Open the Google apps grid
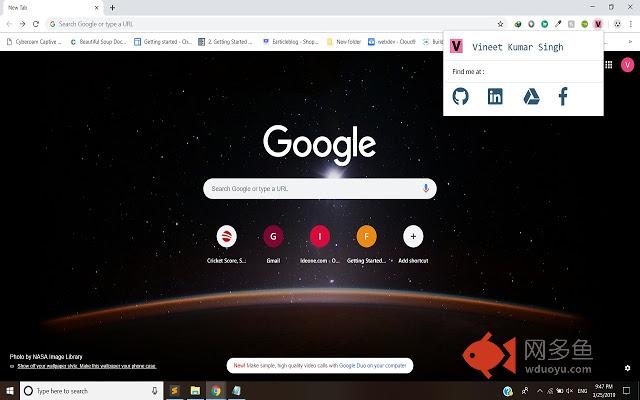Image resolution: width=640 pixels, height=400 pixels. [x=609, y=64]
